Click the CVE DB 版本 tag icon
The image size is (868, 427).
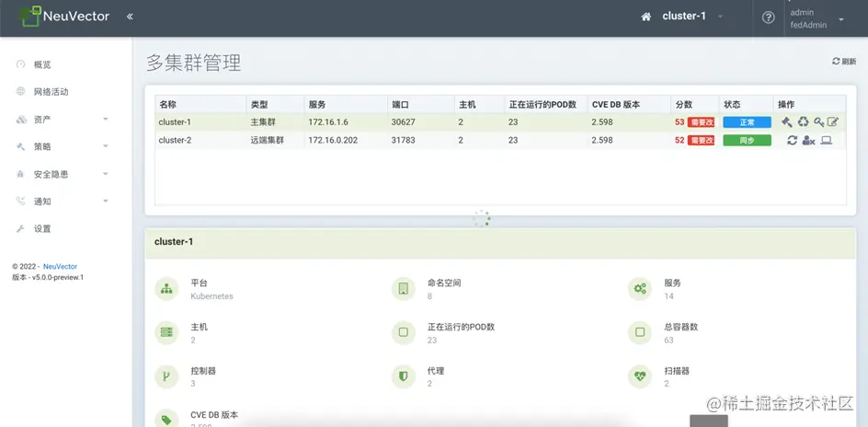point(166,420)
